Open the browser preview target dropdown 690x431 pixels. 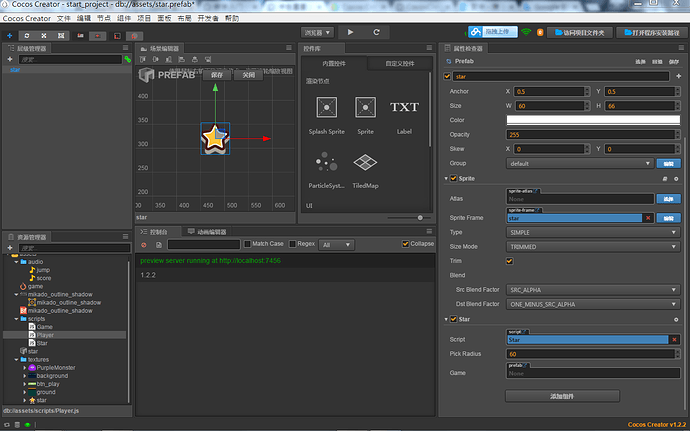pos(317,33)
